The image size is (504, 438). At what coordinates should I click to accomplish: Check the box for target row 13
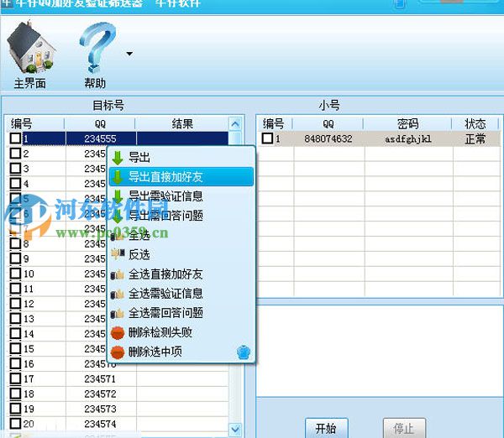click(x=15, y=318)
